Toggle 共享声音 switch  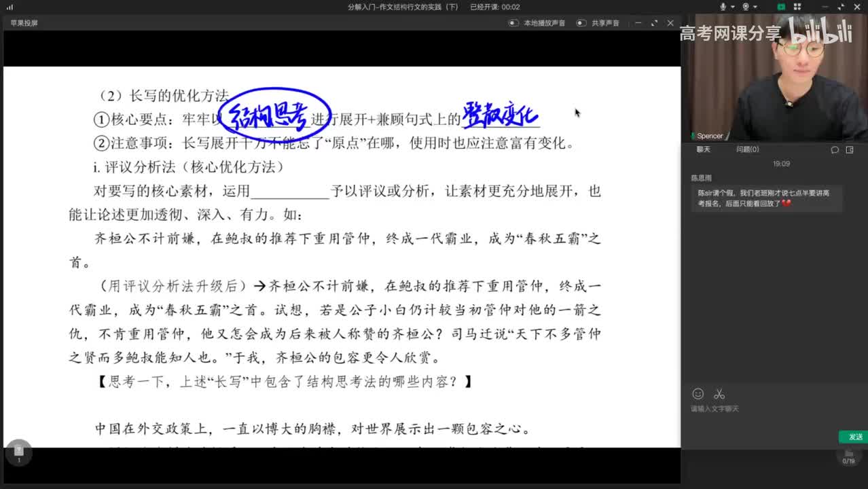581,23
